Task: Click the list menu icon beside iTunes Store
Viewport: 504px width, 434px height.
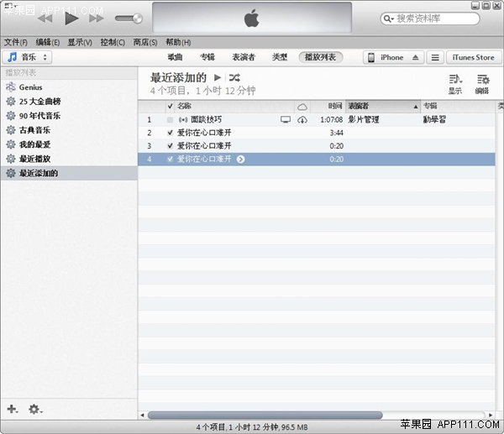Action: click(434, 58)
